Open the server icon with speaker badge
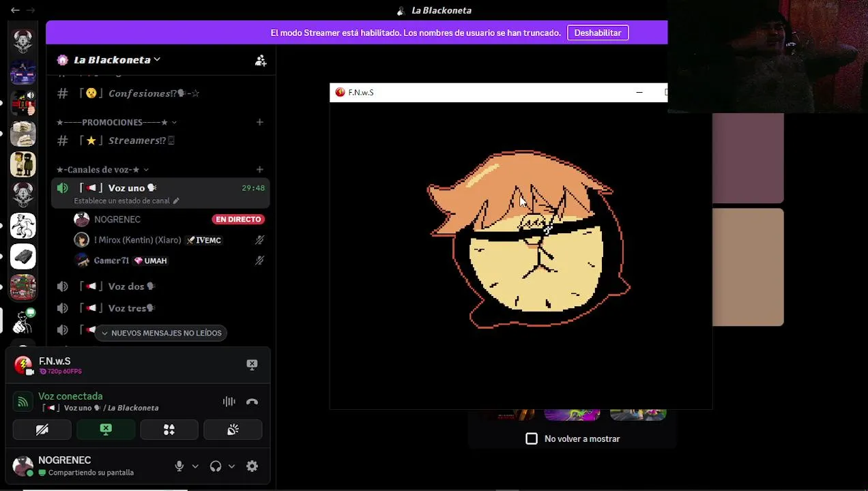This screenshot has height=491, width=868. pos(23,103)
